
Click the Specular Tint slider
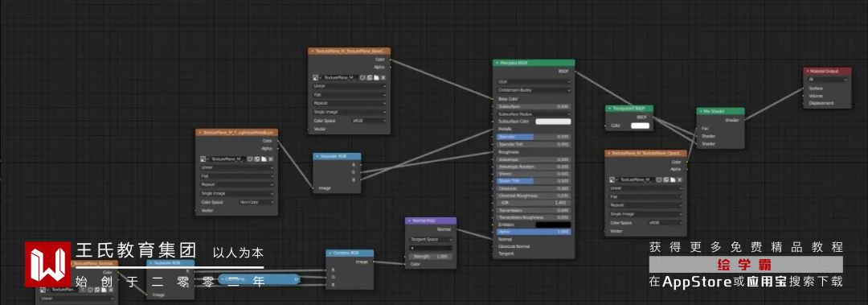[534, 144]
